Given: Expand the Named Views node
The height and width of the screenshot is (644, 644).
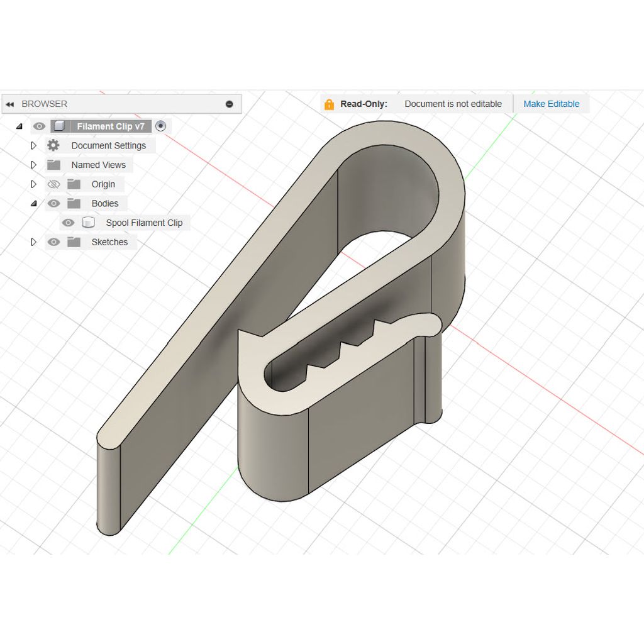Looking at the screenshot, I should tap(34, 165).
